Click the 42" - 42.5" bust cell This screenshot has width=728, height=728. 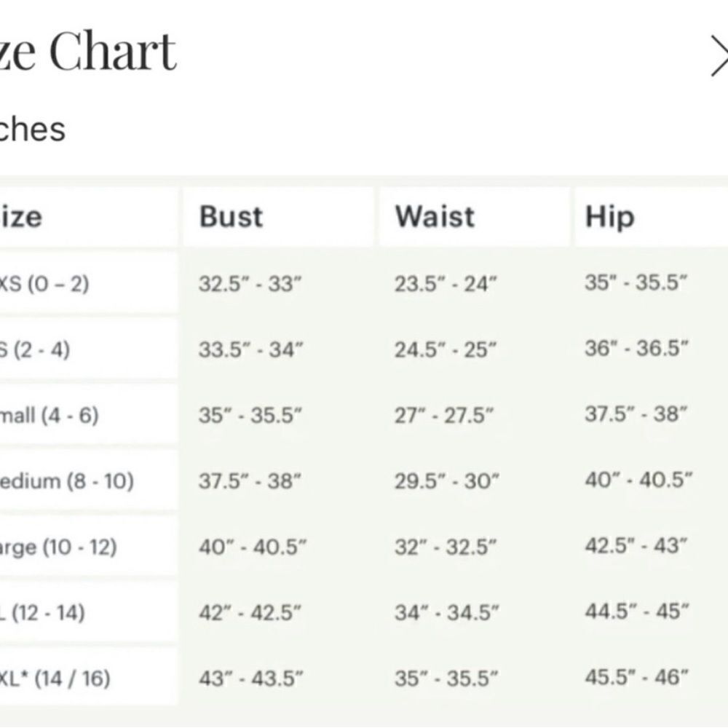coord(250,613)
